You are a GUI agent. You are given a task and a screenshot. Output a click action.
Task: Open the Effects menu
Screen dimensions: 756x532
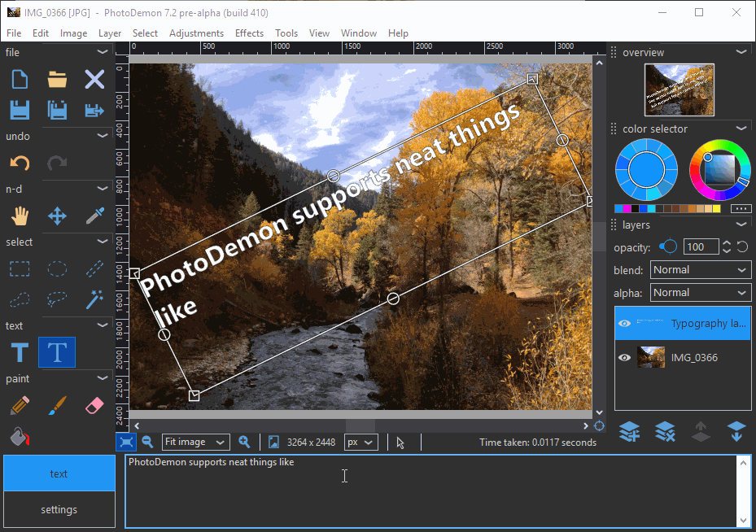click(x=249, y=33)
